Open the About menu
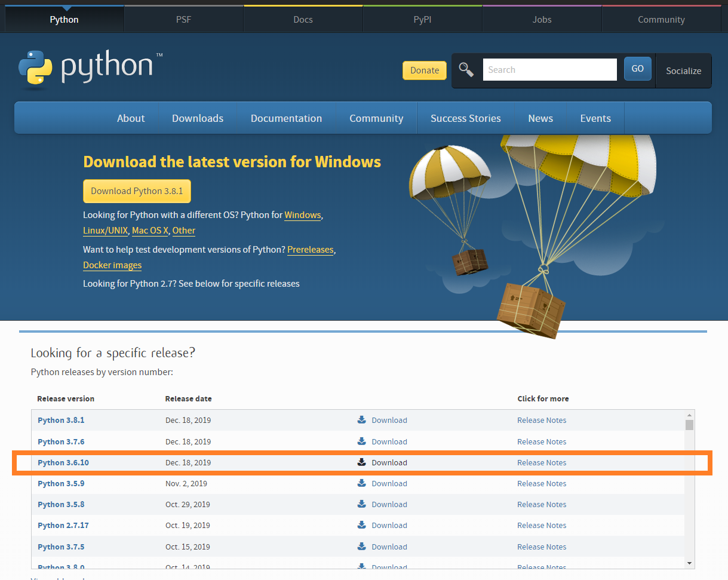 coord(131,118)
